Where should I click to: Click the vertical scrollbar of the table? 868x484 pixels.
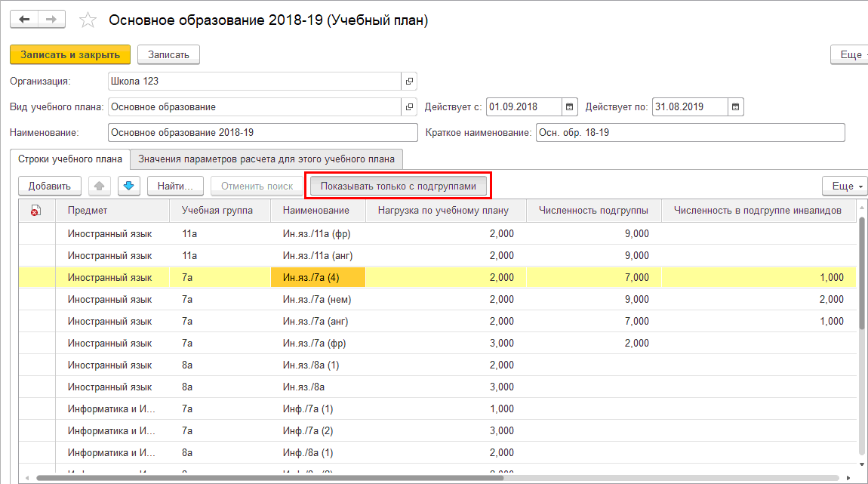[862, 273]
